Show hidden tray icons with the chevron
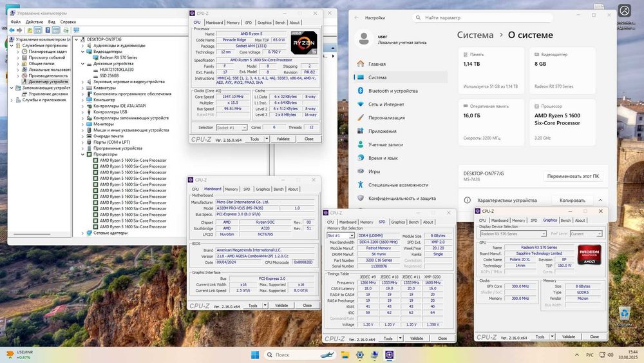 pos(576,355)
